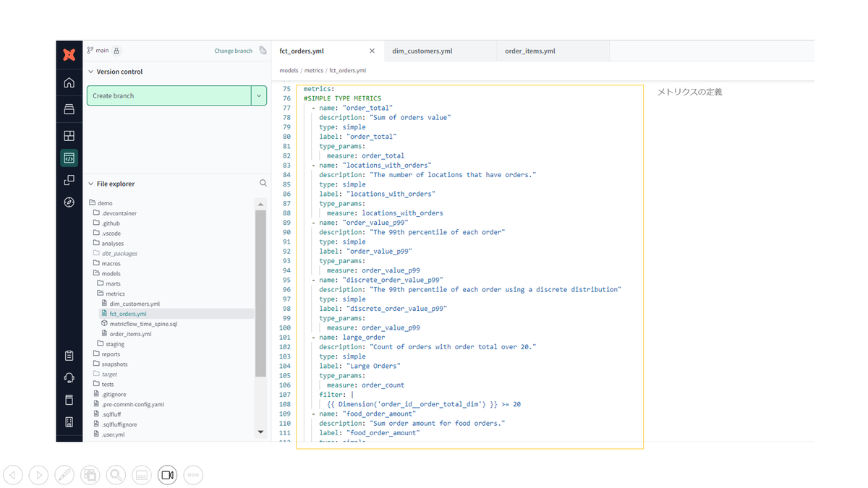
Task: Switch to the dim_customers.yml tab
Action: click(x=439, y=51)
